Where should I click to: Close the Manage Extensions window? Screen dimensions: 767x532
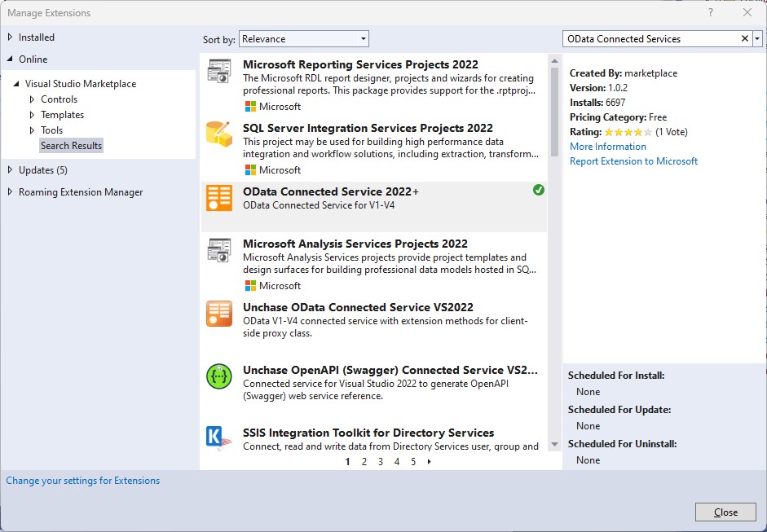tap(747, 13)
